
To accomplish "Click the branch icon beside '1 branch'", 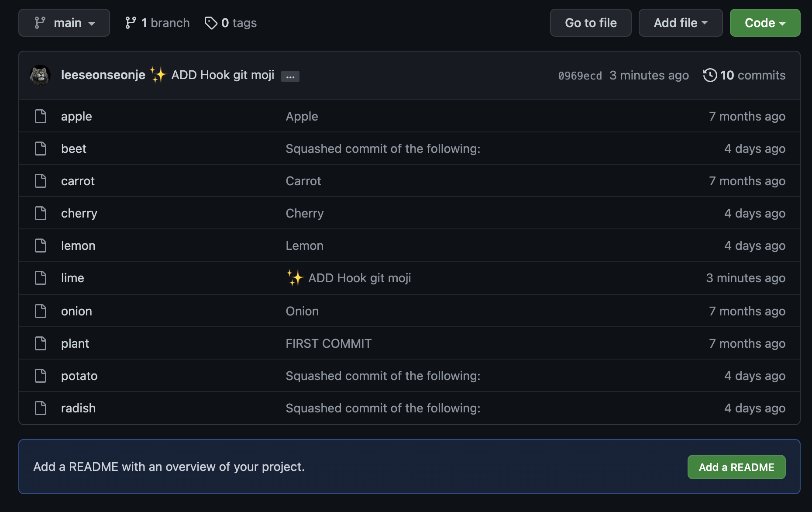I will [x=131, y=23].
